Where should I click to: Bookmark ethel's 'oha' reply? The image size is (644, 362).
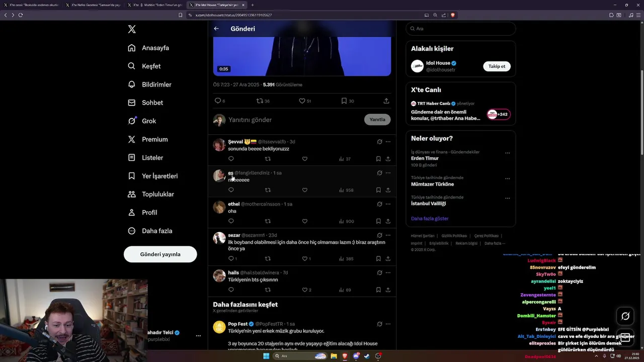[378, 221]
